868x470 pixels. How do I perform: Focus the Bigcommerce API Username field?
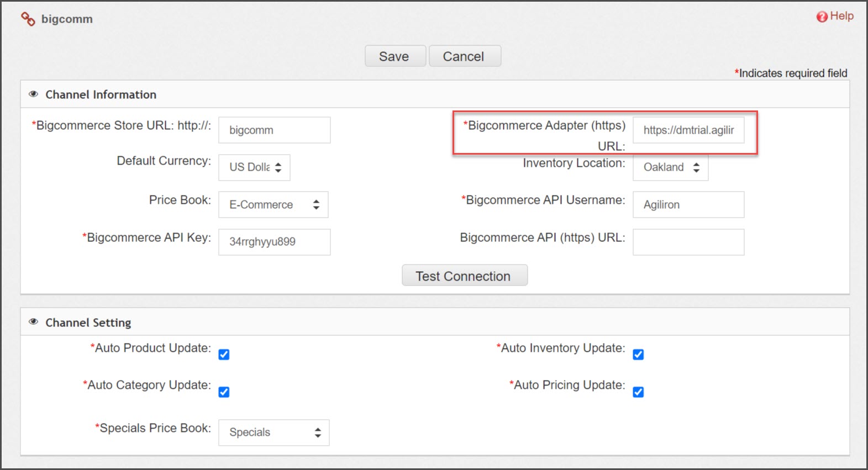point(688,205)
